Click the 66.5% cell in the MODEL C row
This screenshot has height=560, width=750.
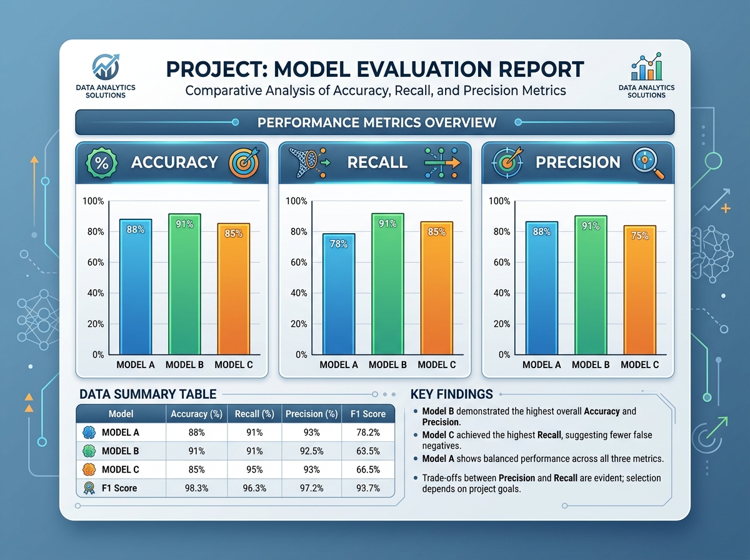click(x=367, y=469)
